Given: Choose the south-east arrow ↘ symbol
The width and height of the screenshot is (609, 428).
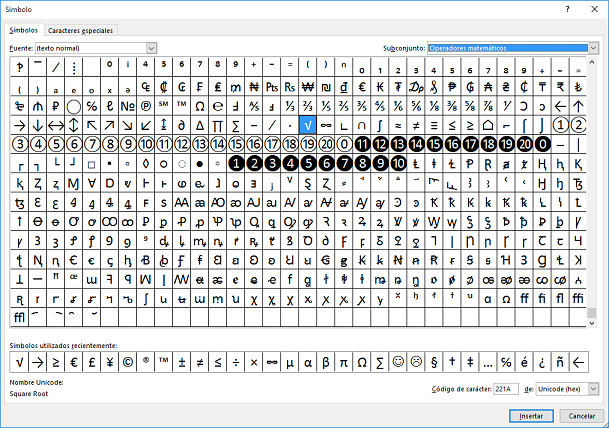Looking at the screenshot, I should click(128, 125).
